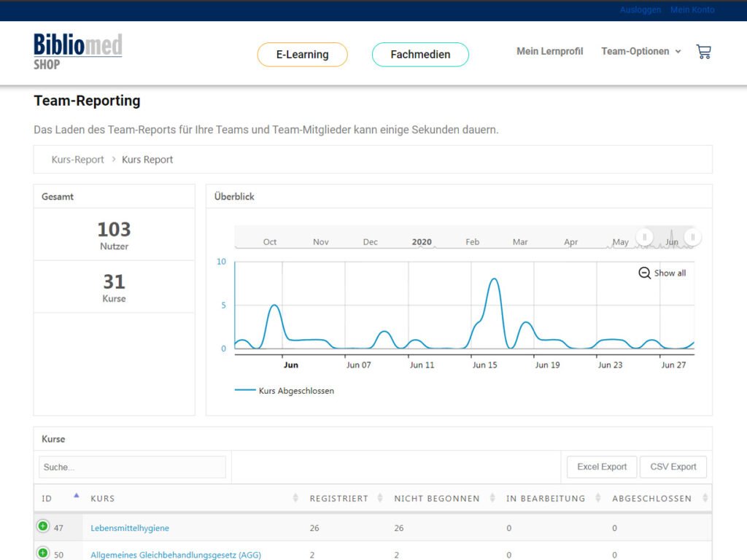747x560 pixels.
Task: Click the Bibliomed Shop logo
Action: click(x=77, y=51)
